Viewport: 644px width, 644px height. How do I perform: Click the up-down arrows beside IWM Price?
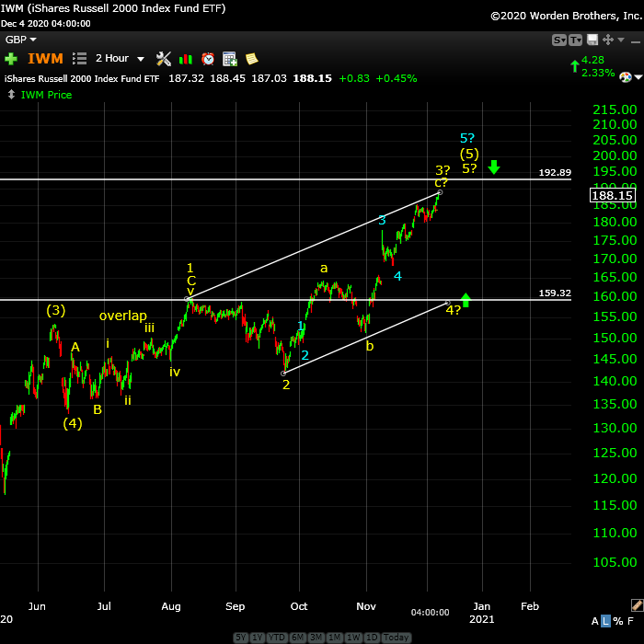(11, 95)
